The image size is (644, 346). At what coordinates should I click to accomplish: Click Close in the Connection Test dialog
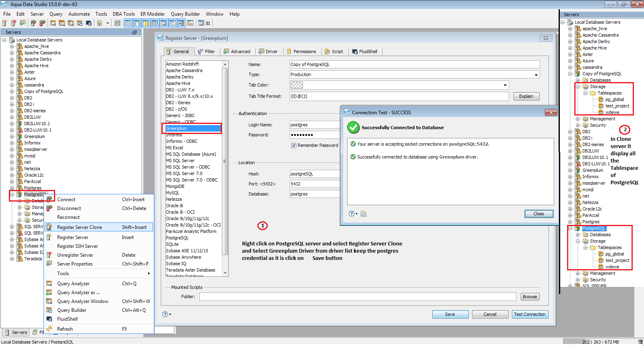coord(539,214)
